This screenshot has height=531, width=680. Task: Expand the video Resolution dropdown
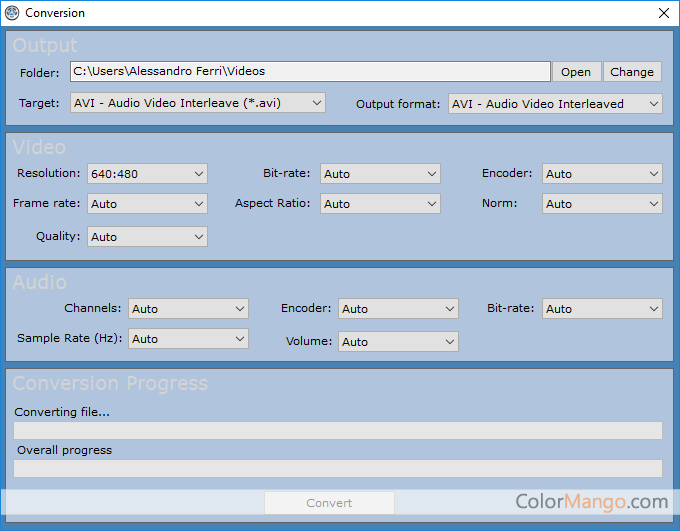[x=147, y=174]
